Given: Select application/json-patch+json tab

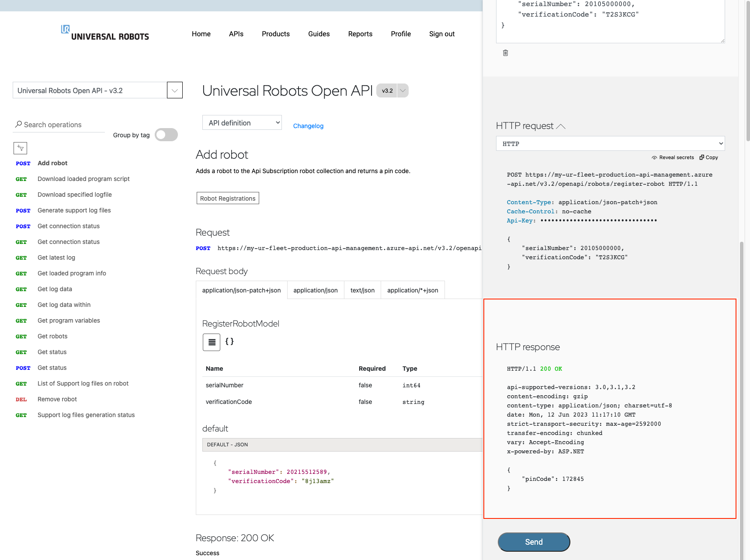Looking at the screenshot, I should (242, 290).
